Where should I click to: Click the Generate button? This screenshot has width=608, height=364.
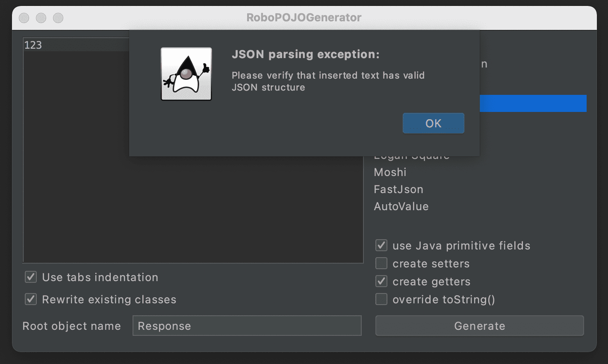coord(479,326)
